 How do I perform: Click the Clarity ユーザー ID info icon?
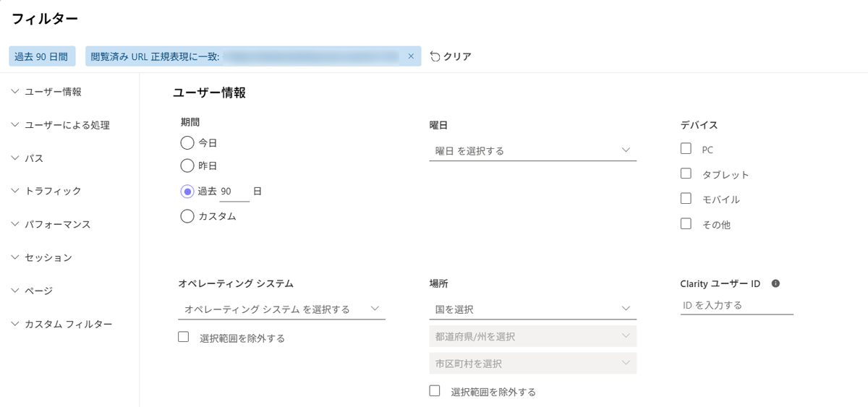[x=775, y=283]
